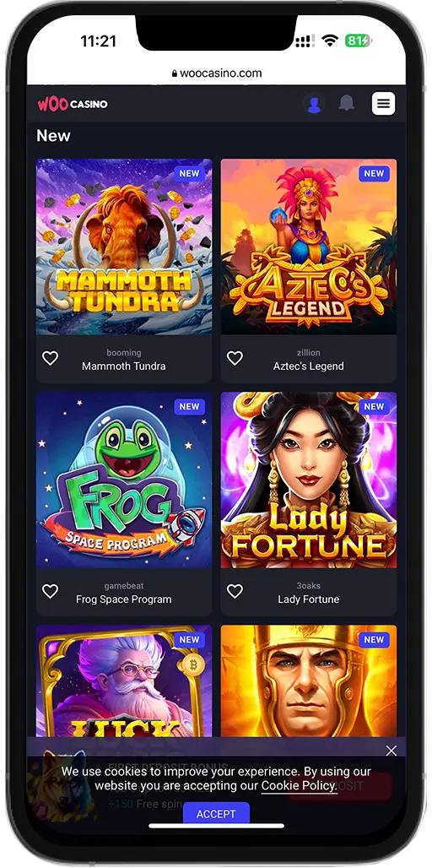Tap the woocasino.com address bar
The height and width of the screenshot is (868, 432).
[x=216, y=73]
